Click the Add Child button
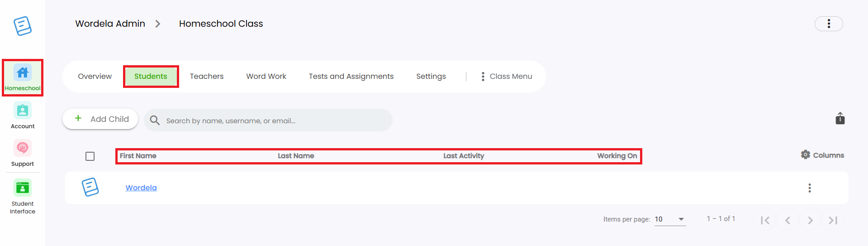This screenshot has height=246, width=868. [x=100, y=119]
